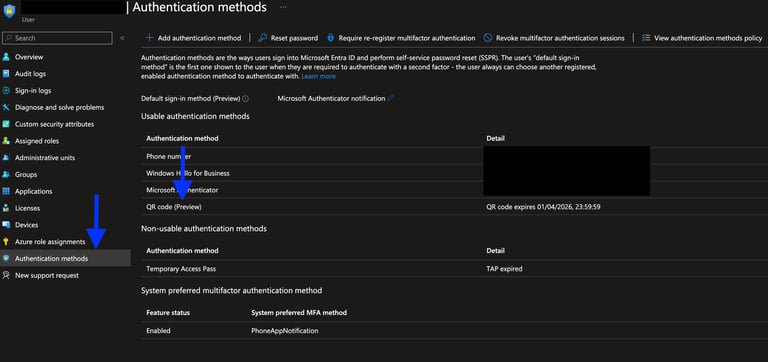The image size is (768, 362).
Task: Click Reset password button
Action: point(288,38)
